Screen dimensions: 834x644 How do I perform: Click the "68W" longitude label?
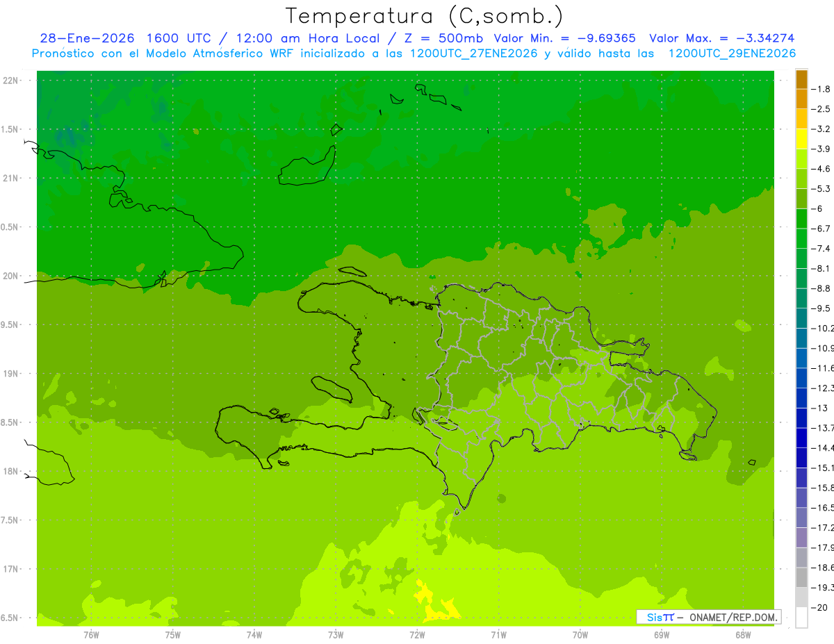tap(743, 634)
